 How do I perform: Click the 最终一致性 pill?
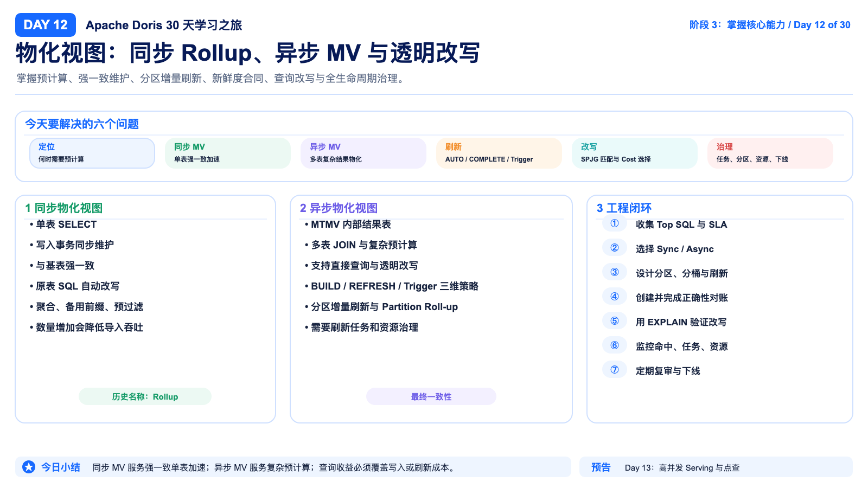[431, 396]
